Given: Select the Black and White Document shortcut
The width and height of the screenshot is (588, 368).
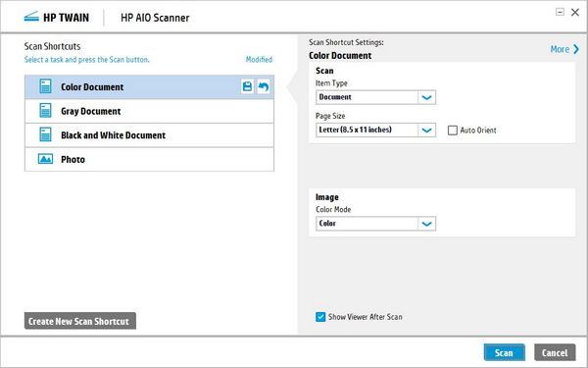Looking at the screenshot, I should pos(149,135).
